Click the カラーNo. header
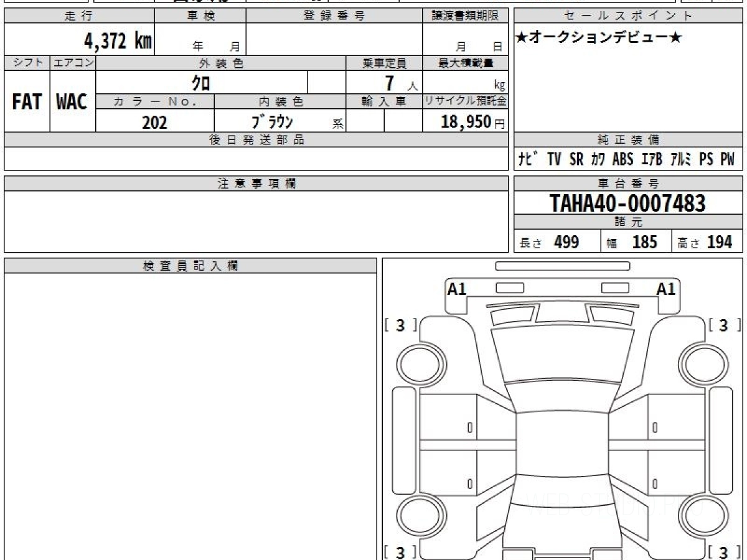The width and height of the screenshot is (747, 560). pos(155,102)
